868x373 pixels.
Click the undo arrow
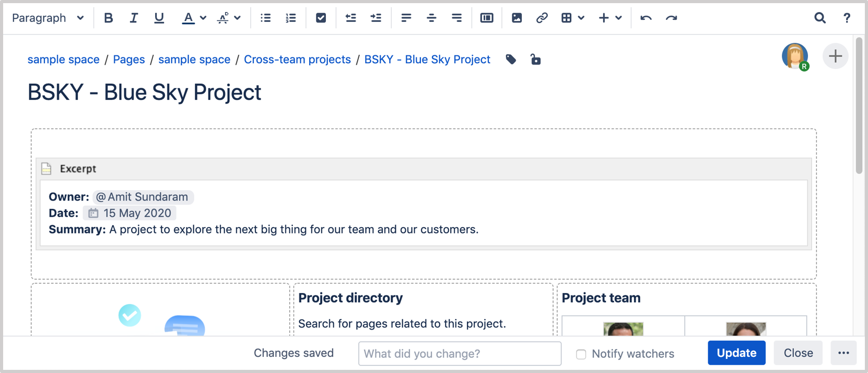(x=646, y=18)
